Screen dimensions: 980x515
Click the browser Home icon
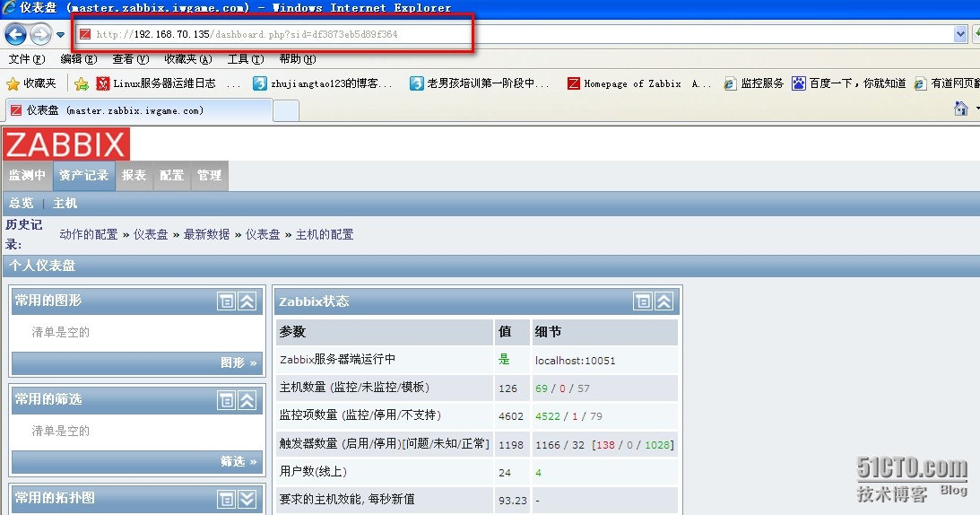click(960, 109)
